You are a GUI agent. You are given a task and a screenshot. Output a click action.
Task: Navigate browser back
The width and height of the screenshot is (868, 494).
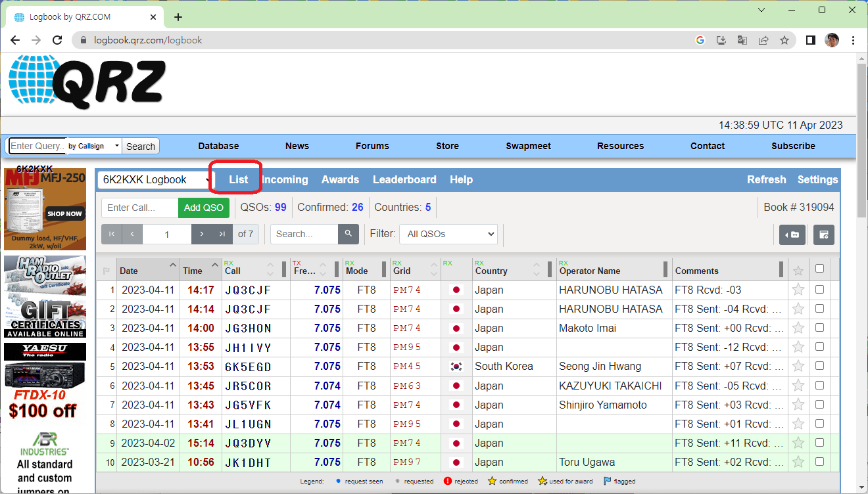tap(15, 40)
